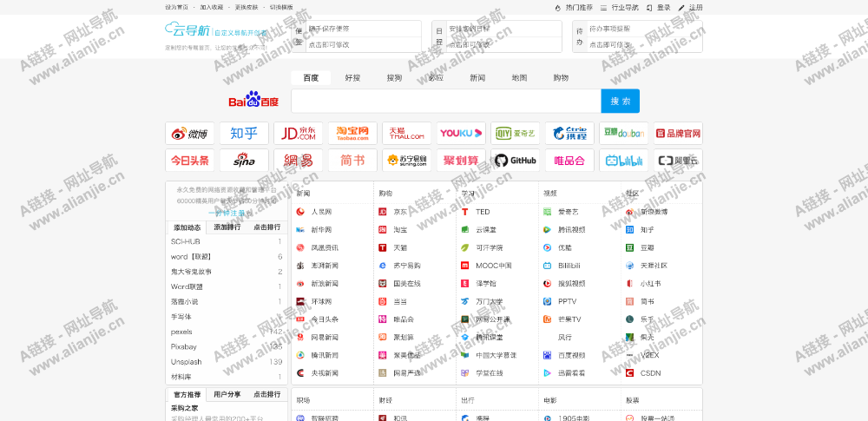Open the Zhihu (知乎) logo tile
The height and width of the screenshot is (421, 868).
[244, 134]
